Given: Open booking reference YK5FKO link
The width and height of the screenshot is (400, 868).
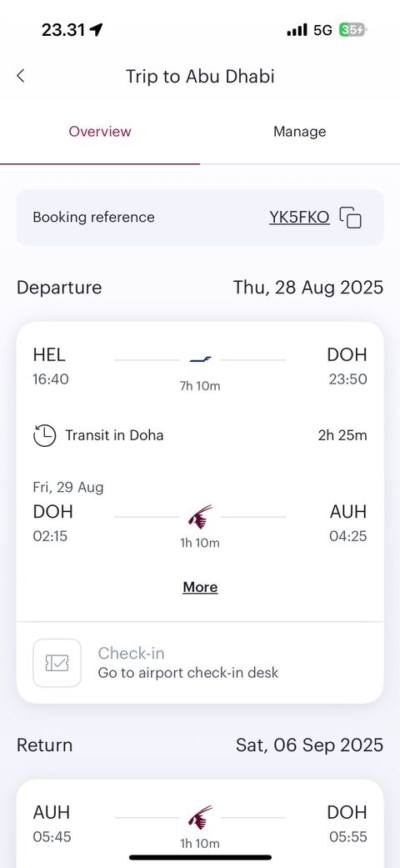Looking at the screenshot, I should [x=299, y=217].
